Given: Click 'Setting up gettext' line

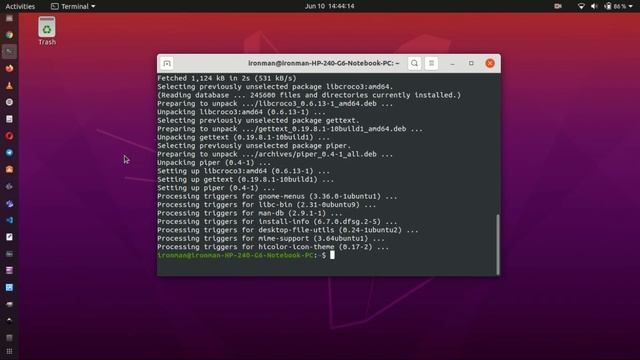Looking at the screenshot, I should coord(245,180).
